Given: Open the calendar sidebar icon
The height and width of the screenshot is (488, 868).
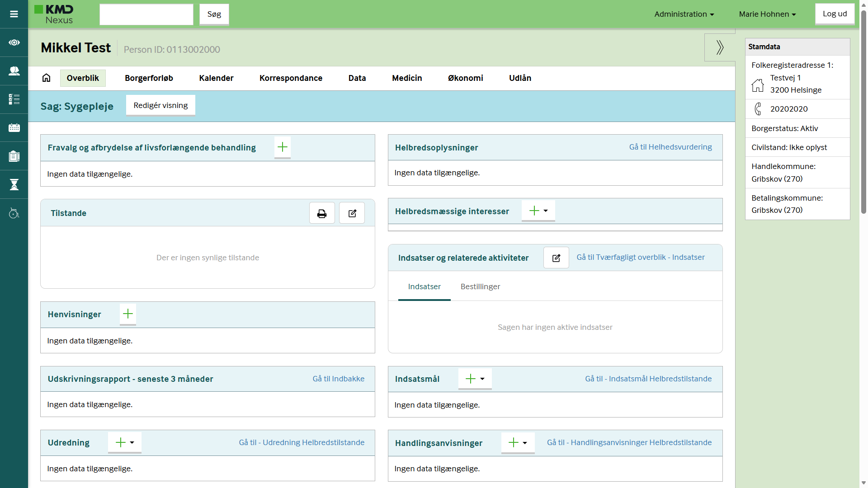Looking at the screenshot, I should (14, 128).
